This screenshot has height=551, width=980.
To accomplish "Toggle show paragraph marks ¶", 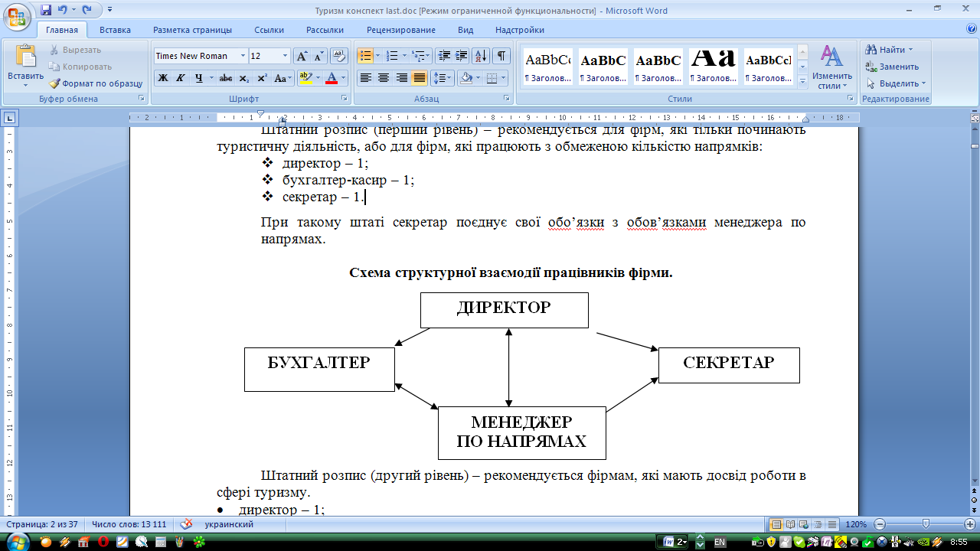I will 501,56.
